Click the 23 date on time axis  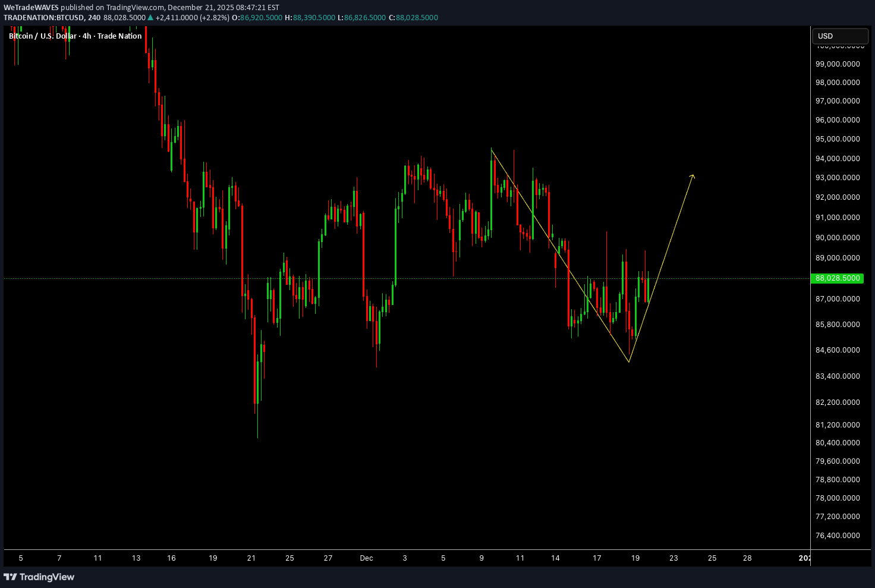(673, 558)
